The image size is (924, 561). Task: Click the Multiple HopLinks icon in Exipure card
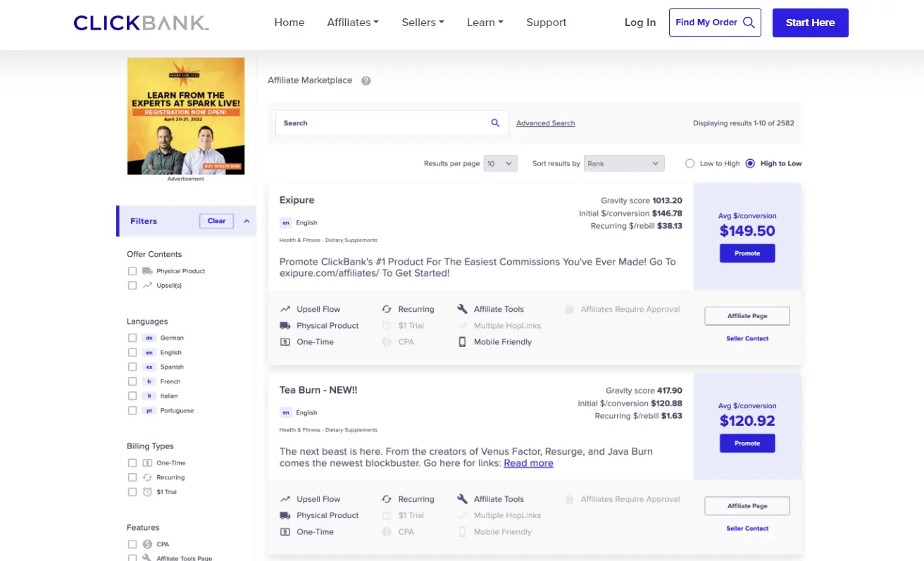462,325
